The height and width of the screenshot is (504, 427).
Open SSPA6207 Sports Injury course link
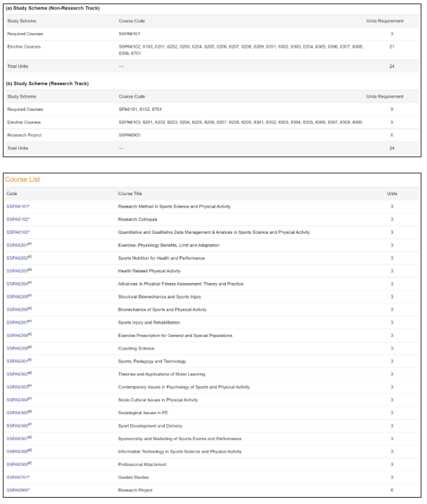18,322
